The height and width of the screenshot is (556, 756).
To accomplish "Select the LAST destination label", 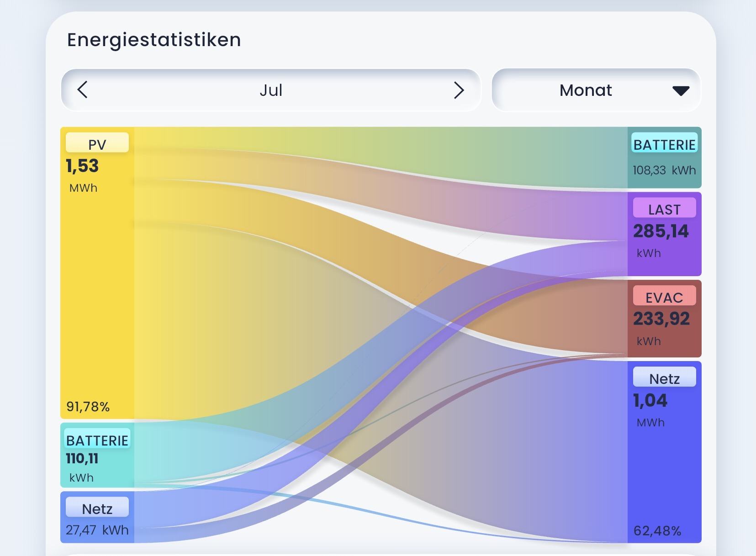I will pos(664,208).
